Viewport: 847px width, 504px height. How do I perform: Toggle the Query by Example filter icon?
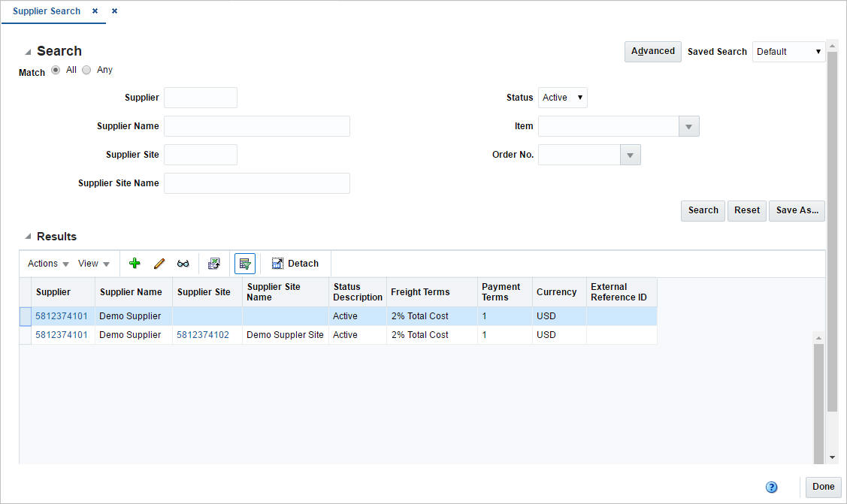244,263
